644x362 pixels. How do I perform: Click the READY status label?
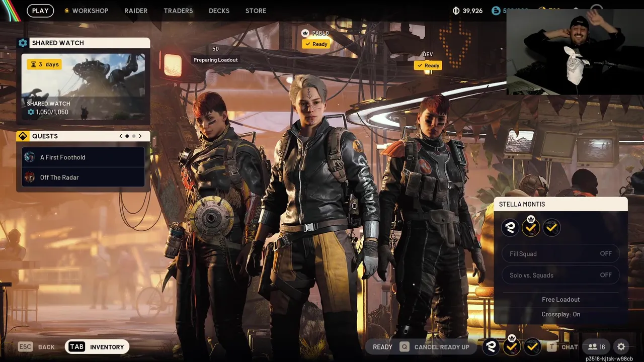click(x=382, y=347)
